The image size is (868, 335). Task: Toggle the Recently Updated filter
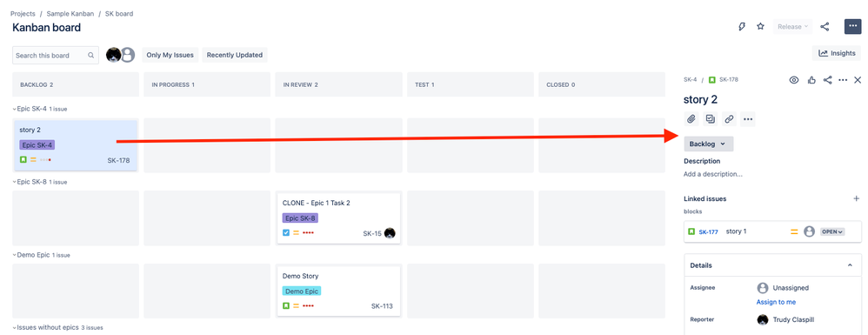235,55
